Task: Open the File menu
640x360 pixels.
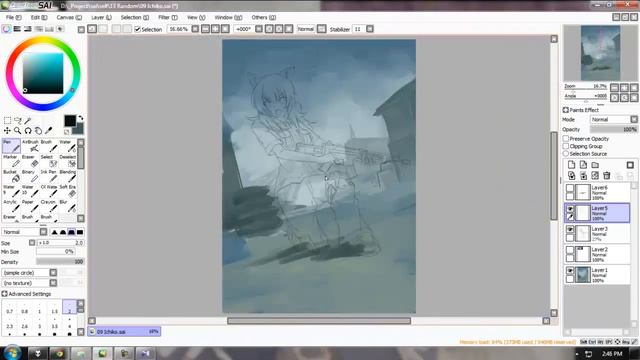Action: 13,18
